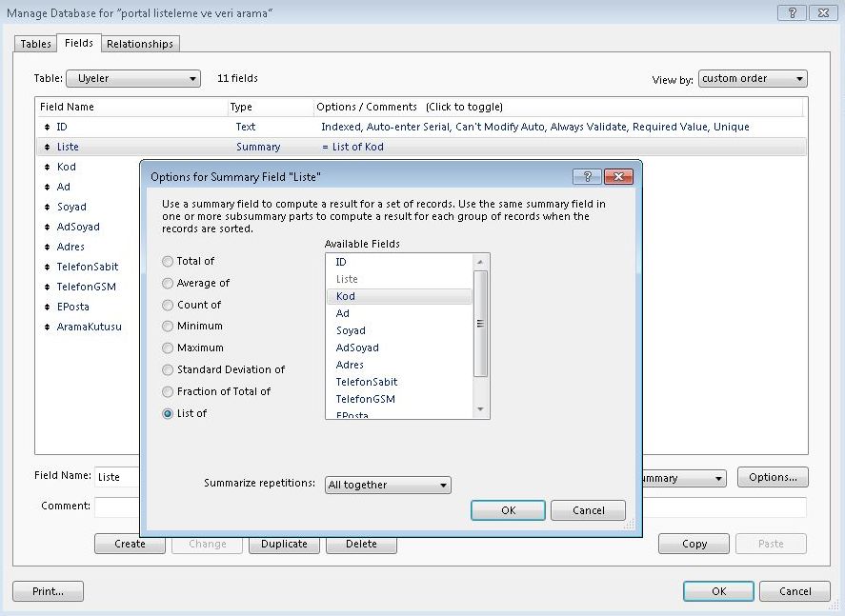This screenshot has width=845, height=616.
Task: Select Soyad in the Available Fields list
Action: (x=351, y=330)
